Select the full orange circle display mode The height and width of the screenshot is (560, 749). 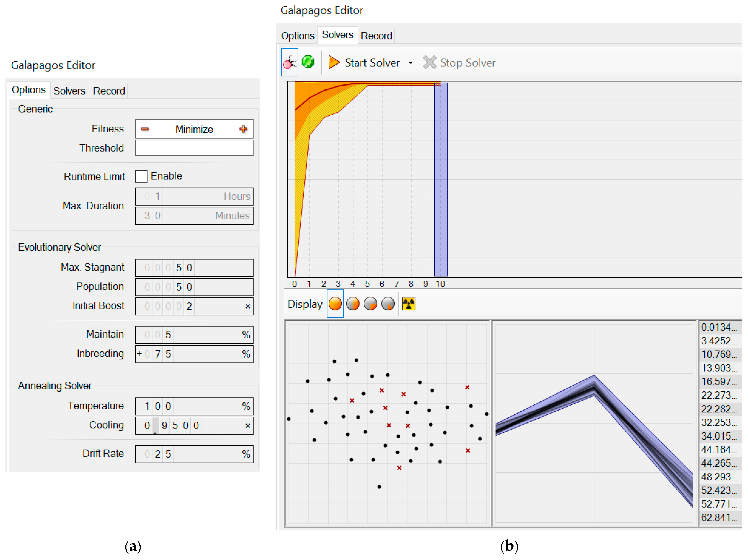click(335, 303)
